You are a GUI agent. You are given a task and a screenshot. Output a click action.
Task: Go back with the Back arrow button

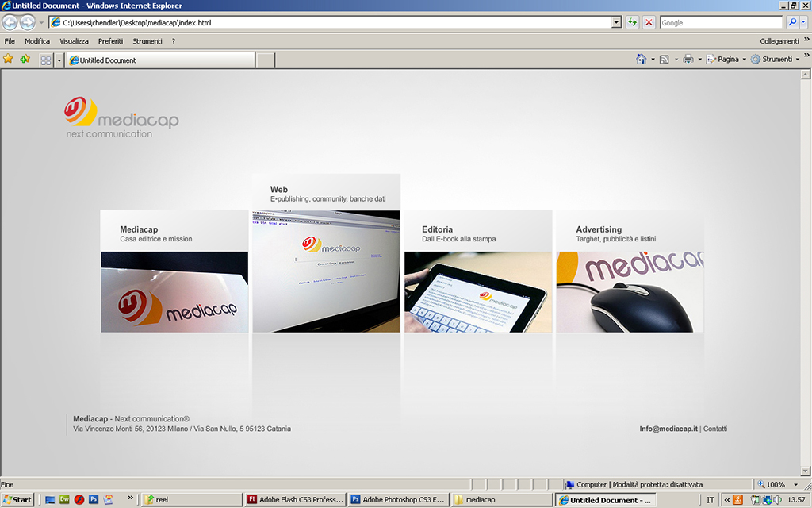10,22
